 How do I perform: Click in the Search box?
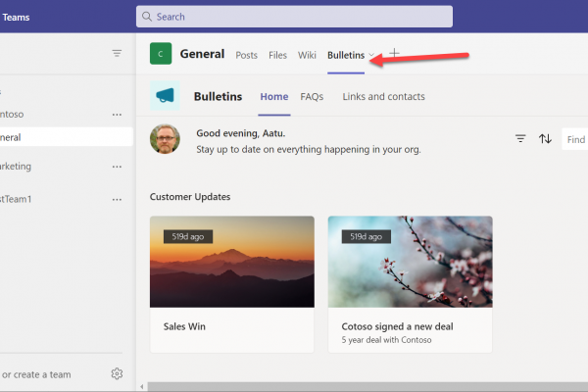click(294, 17)
